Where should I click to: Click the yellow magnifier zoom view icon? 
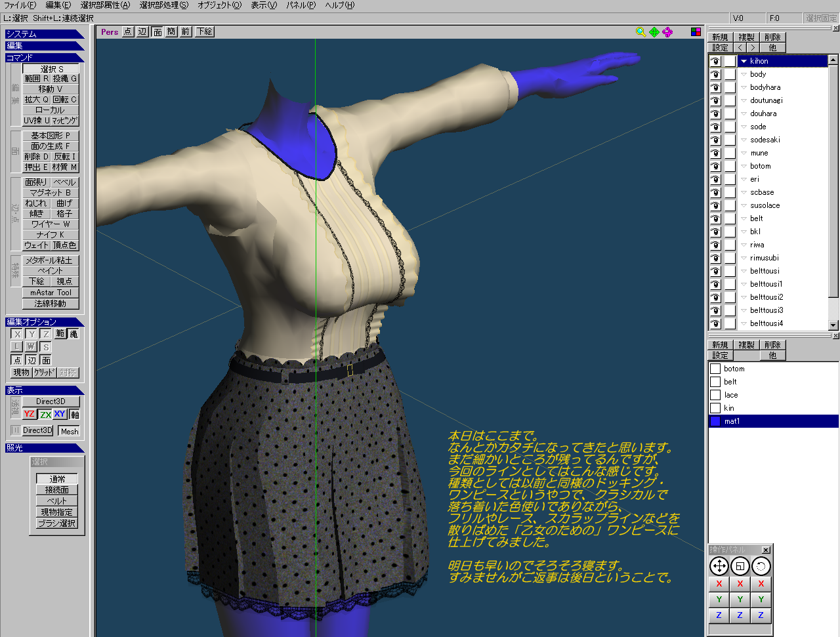(640, 31)
